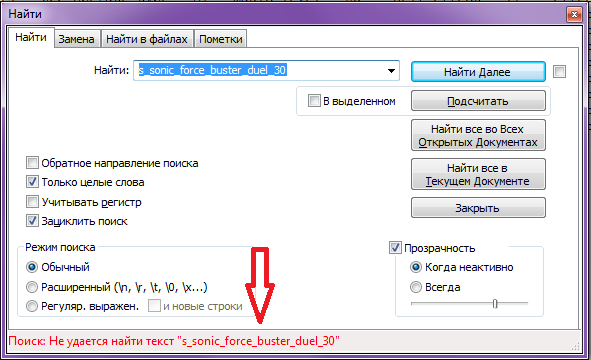
Task: Open the Пометки tab
Action: coord(220,39)
